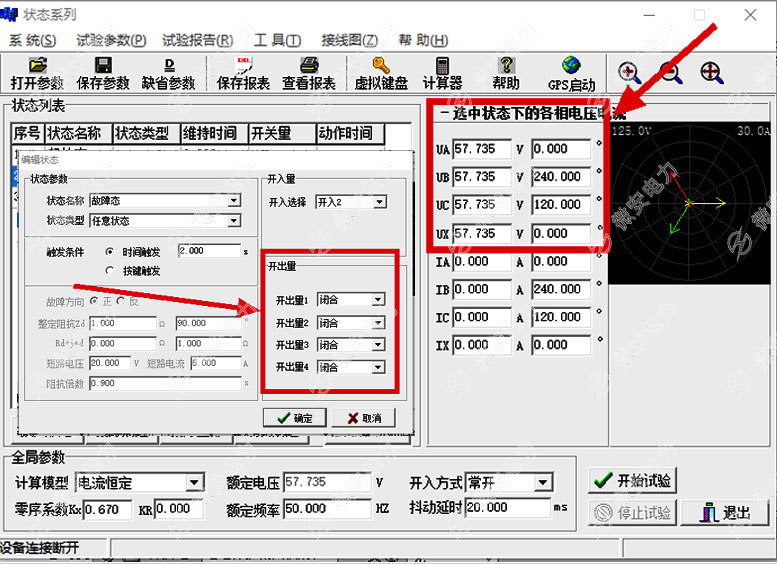Click the 帮助 help question mark icon
This screenshot has width=777, height=564.
click(x=506, y=68)
